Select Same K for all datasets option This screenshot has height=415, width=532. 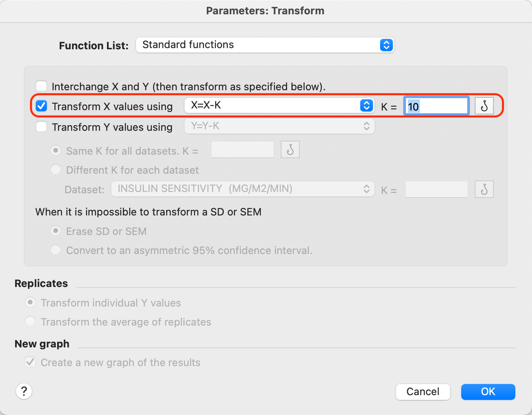point(56,151)
